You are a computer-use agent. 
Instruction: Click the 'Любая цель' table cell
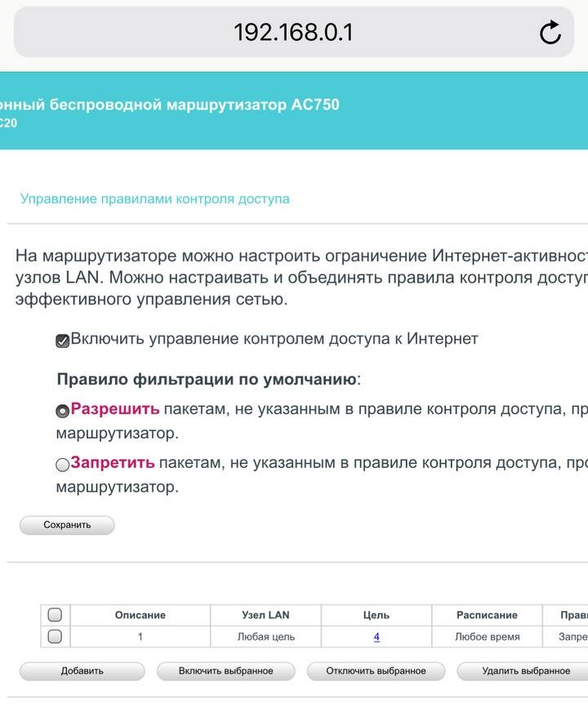265,636
